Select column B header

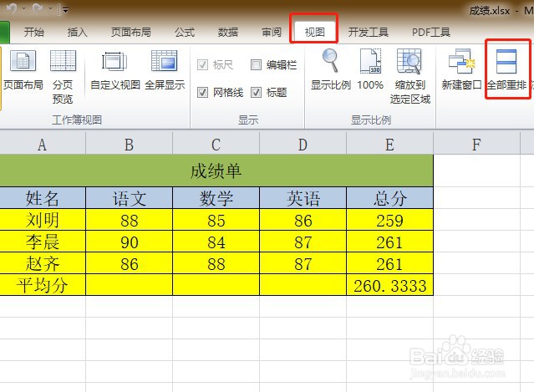[x=129, y=145]
